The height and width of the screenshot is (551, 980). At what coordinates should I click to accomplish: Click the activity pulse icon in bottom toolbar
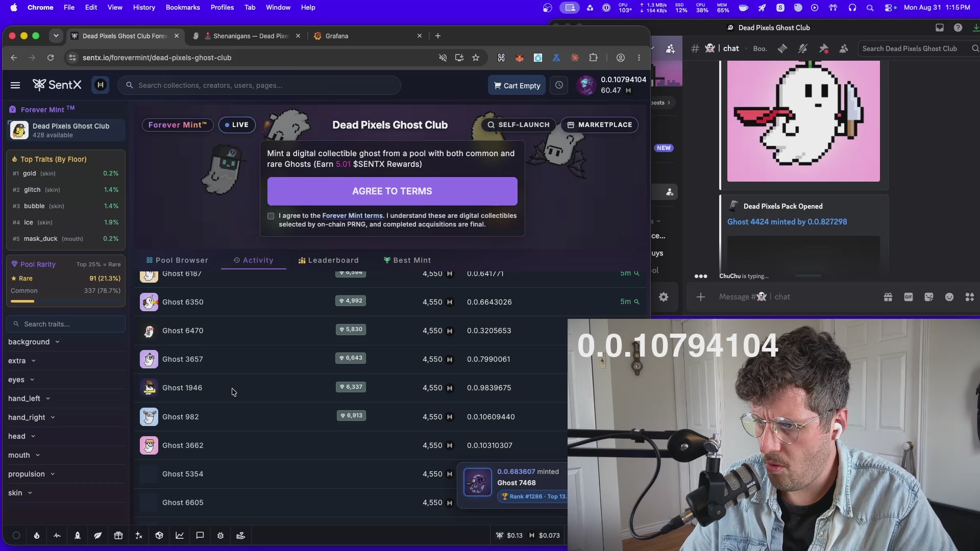(57, 536)
